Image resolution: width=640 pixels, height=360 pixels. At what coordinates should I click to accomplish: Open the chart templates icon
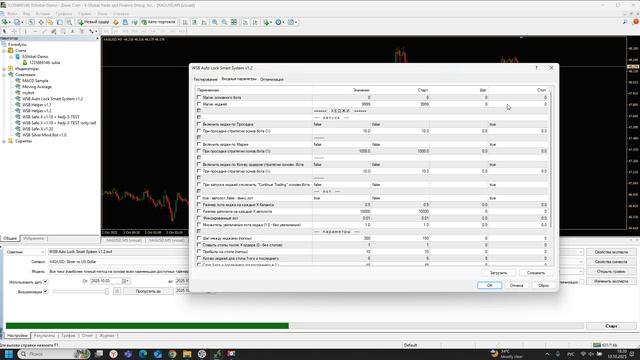pyautogui.click(x=292, y=22)
